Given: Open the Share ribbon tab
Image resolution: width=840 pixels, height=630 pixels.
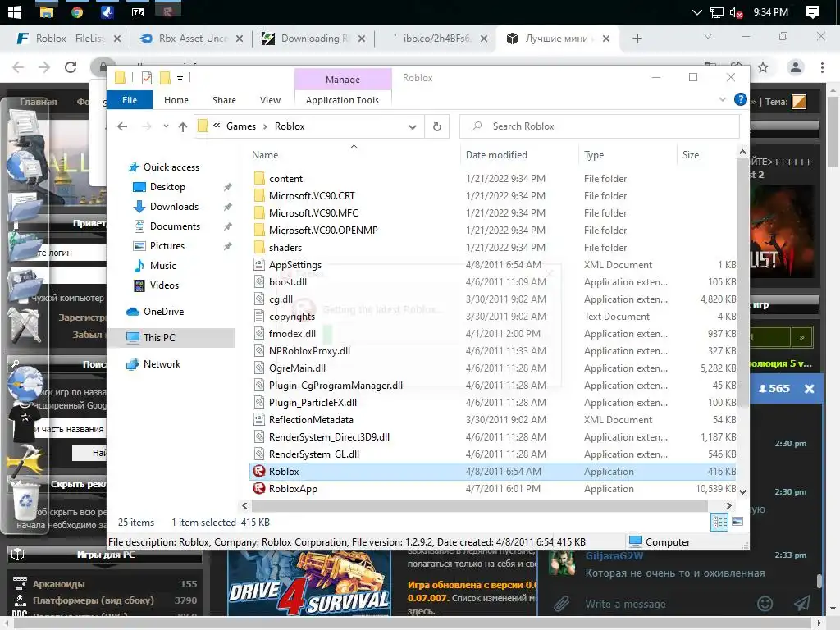Looking at the screenshot, I should [x=225, y=100].
